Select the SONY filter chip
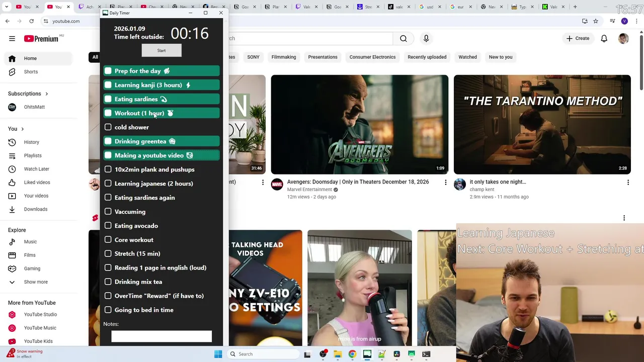 point(253,57)
